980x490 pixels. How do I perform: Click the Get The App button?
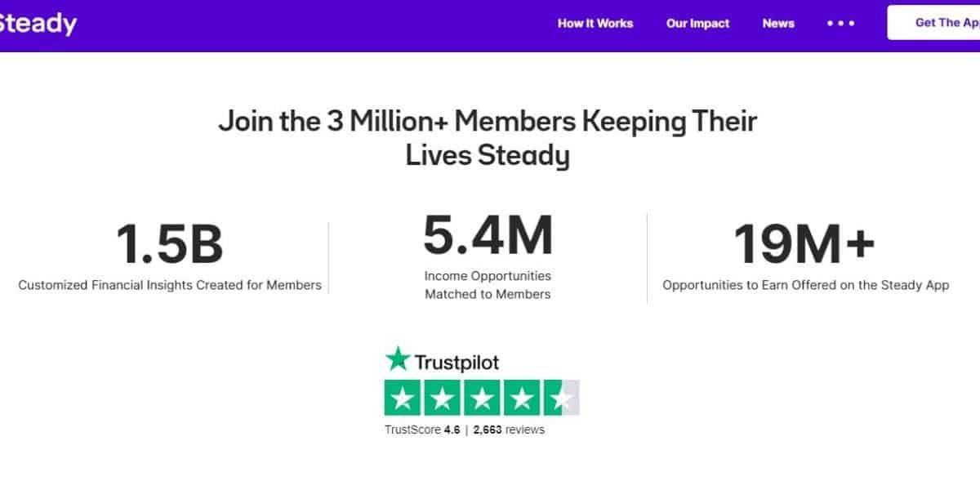[x=933, y=23]
